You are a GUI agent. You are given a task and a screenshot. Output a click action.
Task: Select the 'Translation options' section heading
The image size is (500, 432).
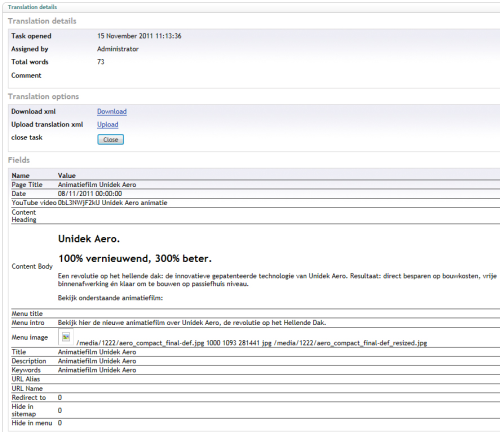pyautogui.click(x=43, y=96)
